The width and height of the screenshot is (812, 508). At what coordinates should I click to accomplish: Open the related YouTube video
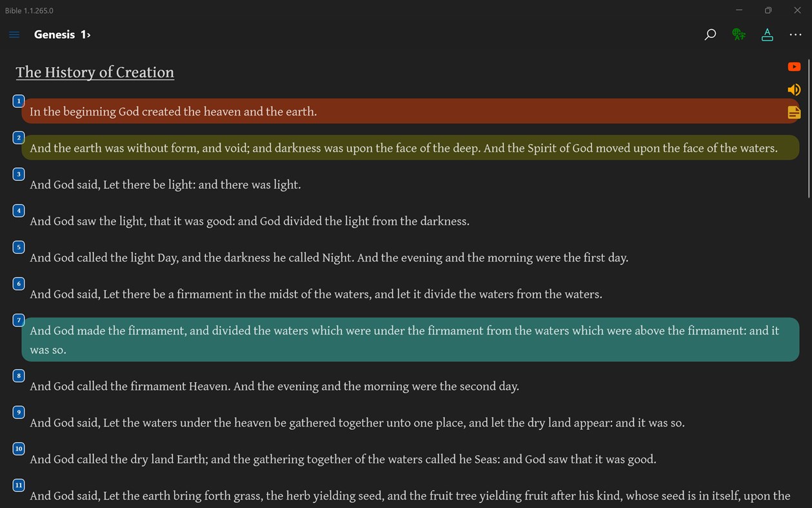(794, 66)
